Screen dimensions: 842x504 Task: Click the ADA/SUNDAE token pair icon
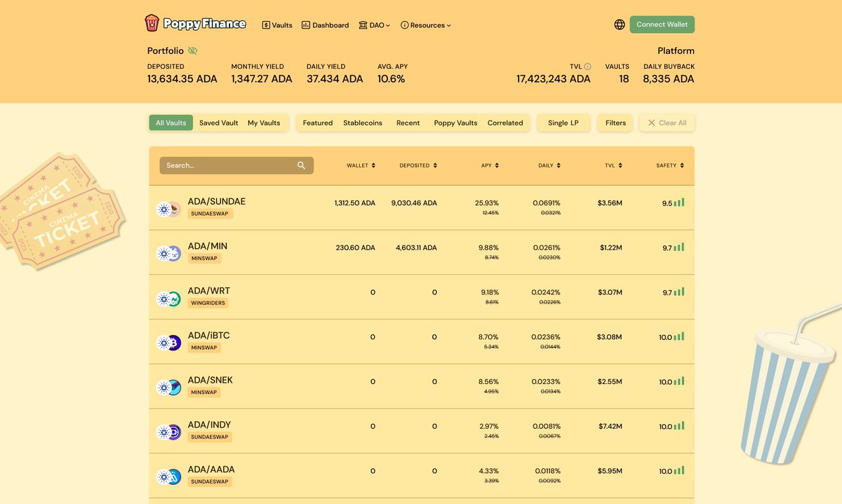click(x=168, y=208)
